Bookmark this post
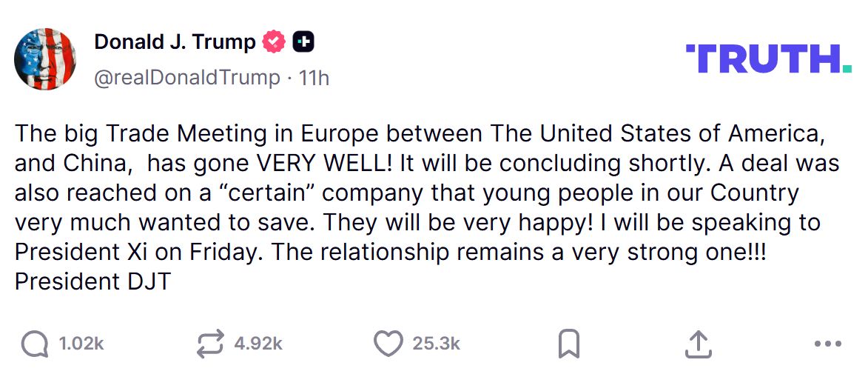 point(568,344)
